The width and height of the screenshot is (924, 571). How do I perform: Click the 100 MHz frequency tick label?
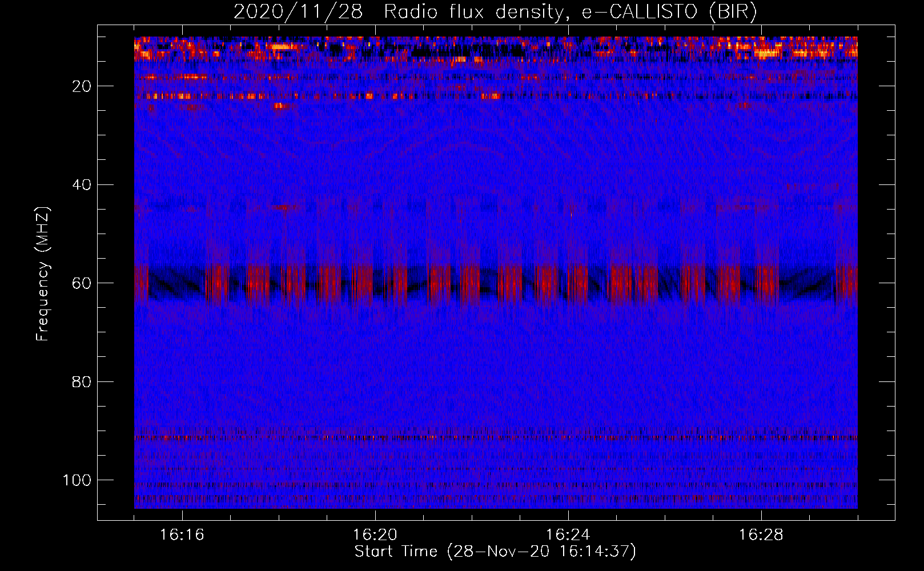(x=77, y=480)
